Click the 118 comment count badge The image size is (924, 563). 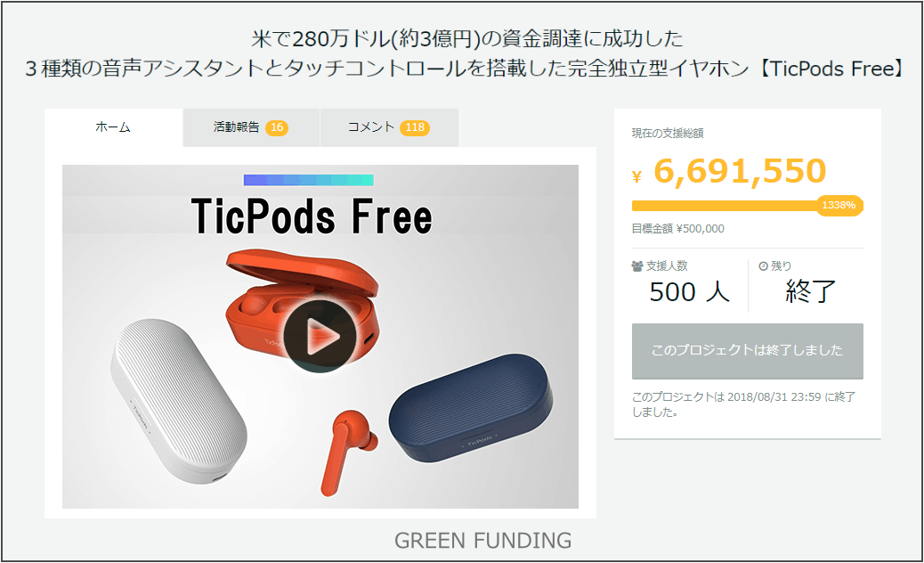tap(415, 127)
